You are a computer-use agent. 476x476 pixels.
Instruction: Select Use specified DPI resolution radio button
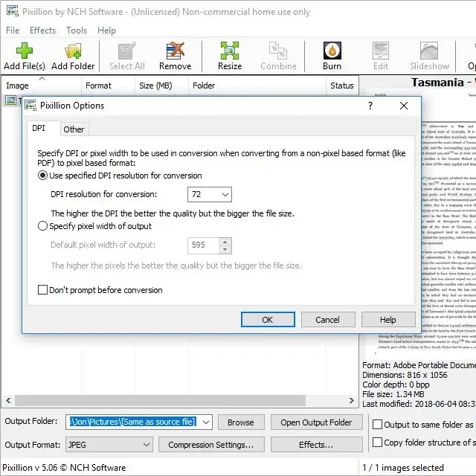[43, 176]
